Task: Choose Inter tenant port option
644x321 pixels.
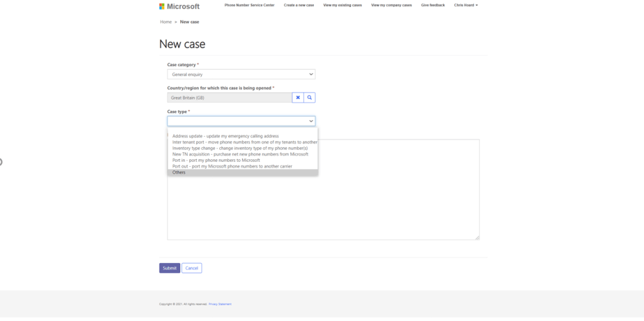Action: (x=244, y=142)
